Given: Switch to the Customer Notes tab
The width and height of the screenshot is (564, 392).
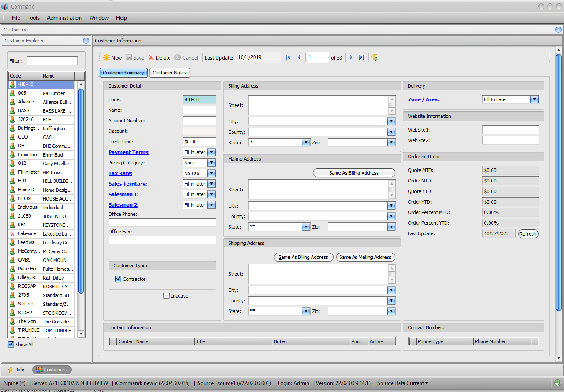Looking at the screenshot, I should (x=169, y=73).
